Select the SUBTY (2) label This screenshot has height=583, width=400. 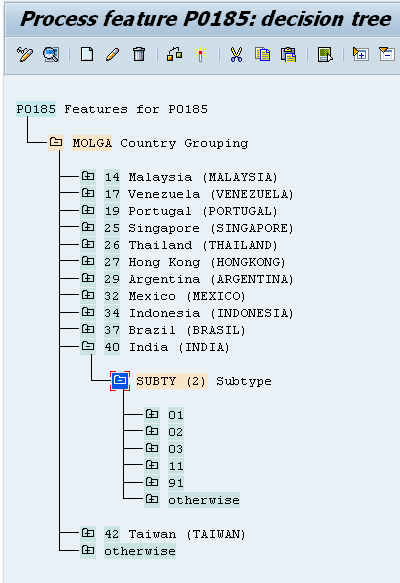pyautogui.click(x=171, y=381)
